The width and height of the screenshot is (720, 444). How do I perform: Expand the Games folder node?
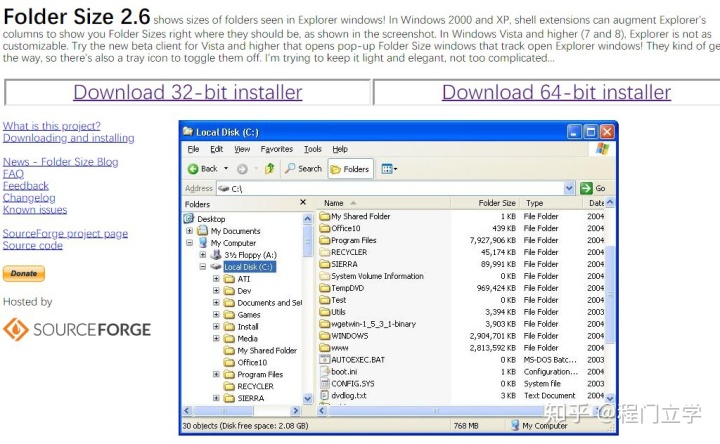pos(216,314)
